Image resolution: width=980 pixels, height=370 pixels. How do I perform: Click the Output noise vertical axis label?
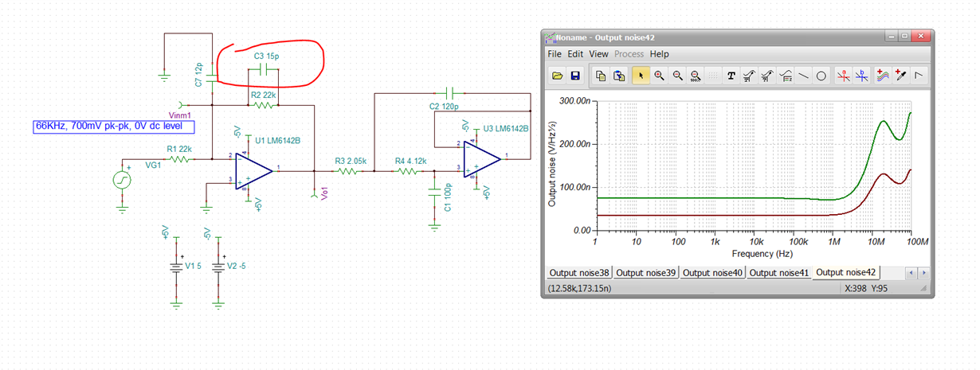pos(552,165)
